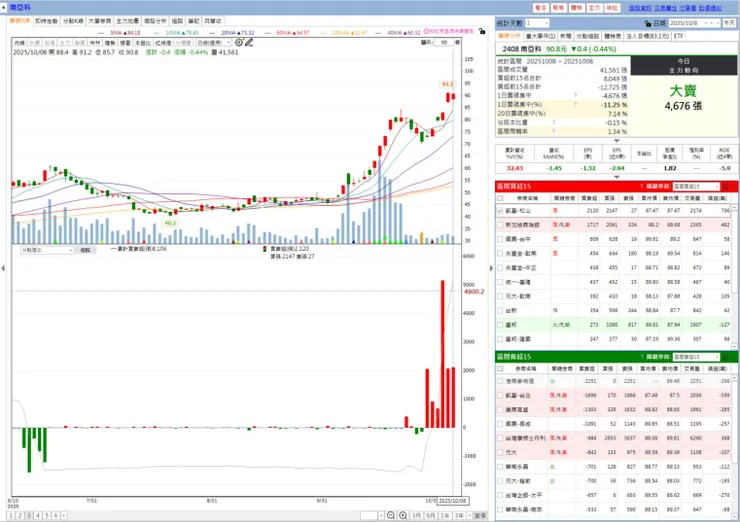The image size is (740, 522).
Task: Zoom out with the minus magnifier
Action: [391, 515]
